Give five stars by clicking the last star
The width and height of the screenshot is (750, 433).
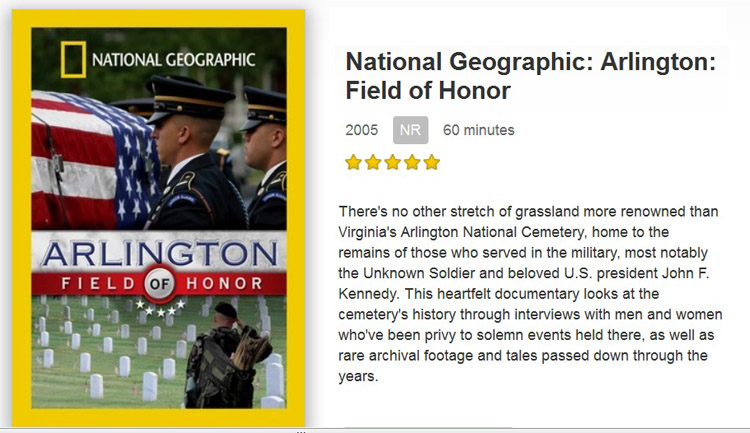(x=431, y=162)
